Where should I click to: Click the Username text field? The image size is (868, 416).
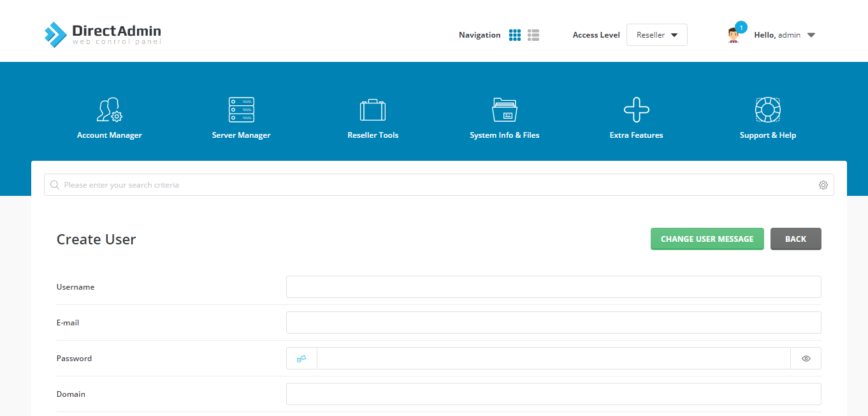tap(553, 287)
